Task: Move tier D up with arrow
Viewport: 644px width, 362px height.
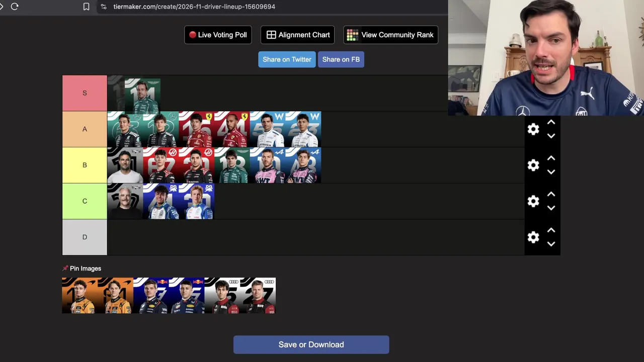Action: [551, 230]
